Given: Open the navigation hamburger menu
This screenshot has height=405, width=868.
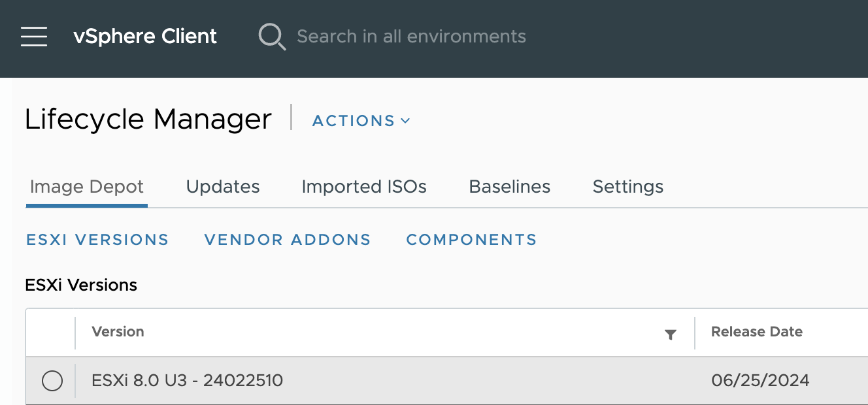Looking at the screenshot, I should tap(33, 37).
